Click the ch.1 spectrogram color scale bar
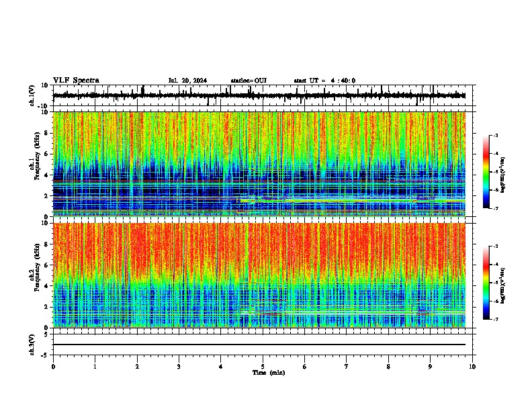This screenshot has height=411, width=532. [486, 172]
